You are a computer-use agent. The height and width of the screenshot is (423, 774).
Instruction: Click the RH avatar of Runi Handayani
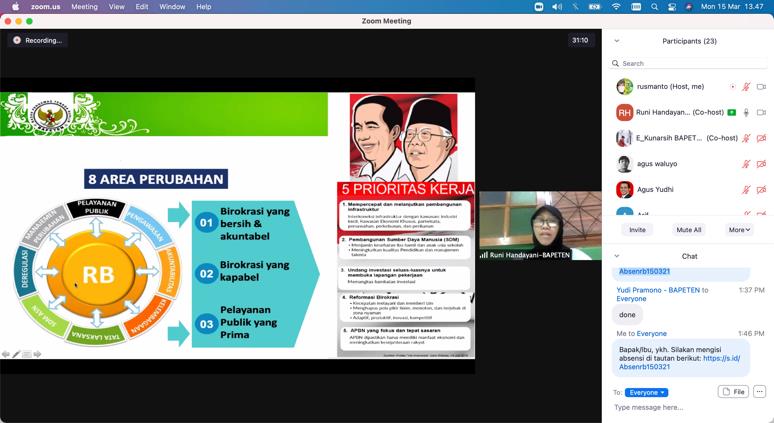tap(624, 113)
